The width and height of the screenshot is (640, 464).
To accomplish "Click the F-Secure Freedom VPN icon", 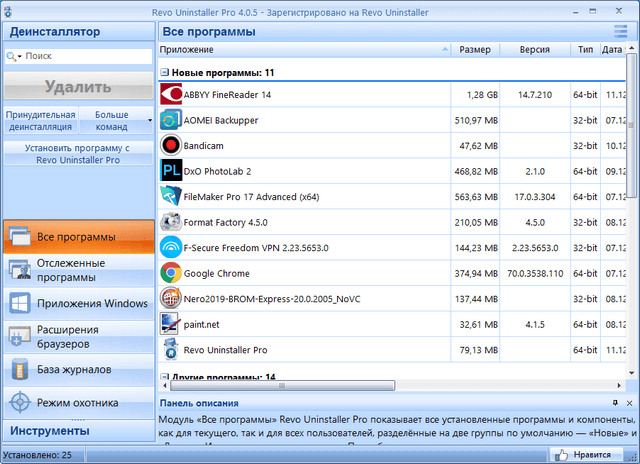I will pyautogui.click(x=171, y=247).
